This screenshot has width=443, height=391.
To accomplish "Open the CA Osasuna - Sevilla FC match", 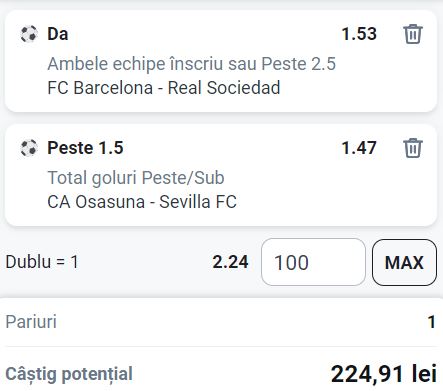I will (142, 202).
